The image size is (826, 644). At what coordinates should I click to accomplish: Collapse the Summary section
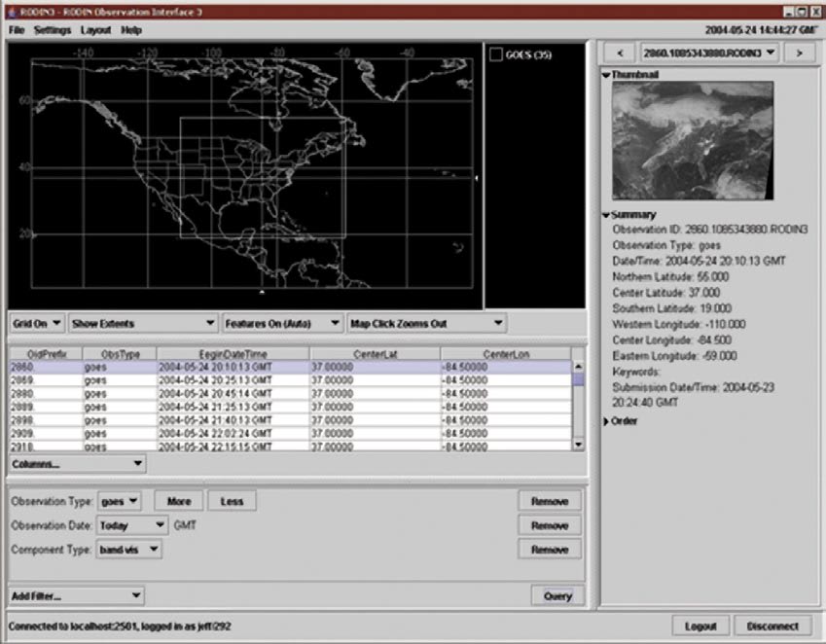(606, 215)
